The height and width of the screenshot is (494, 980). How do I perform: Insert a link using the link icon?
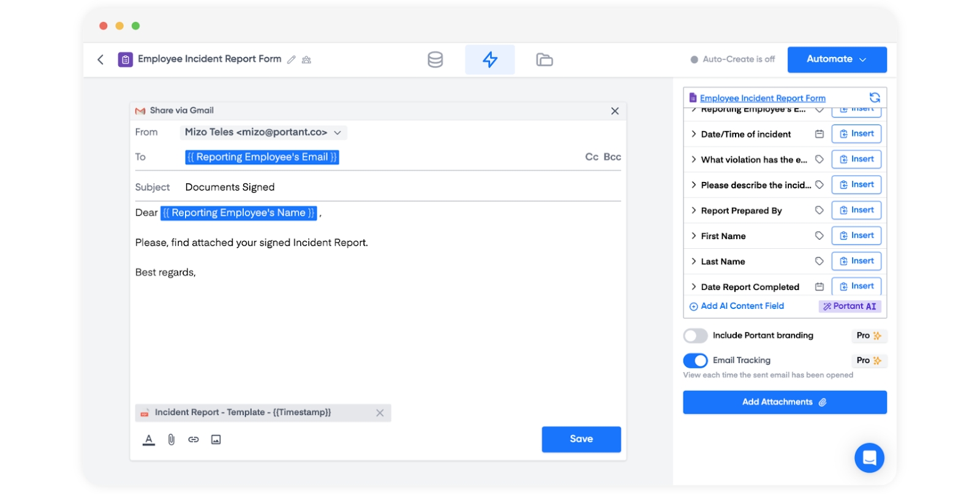tap(194, 439)
